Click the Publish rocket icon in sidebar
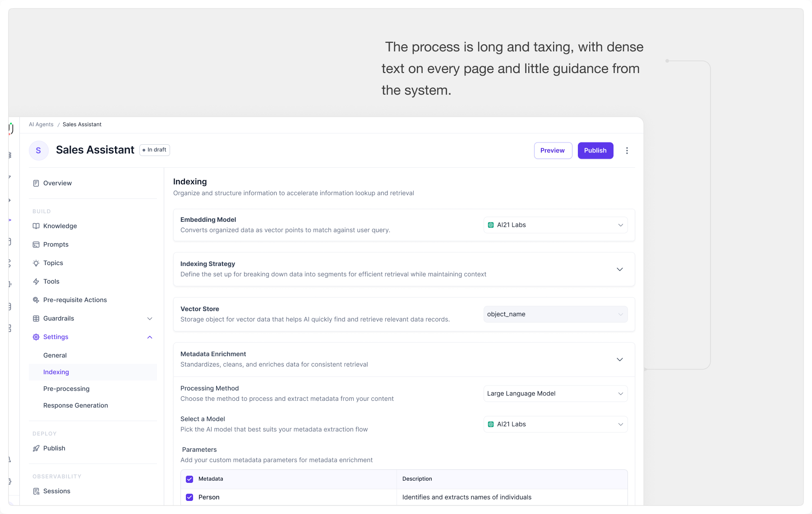 click(x=36, y=448)
